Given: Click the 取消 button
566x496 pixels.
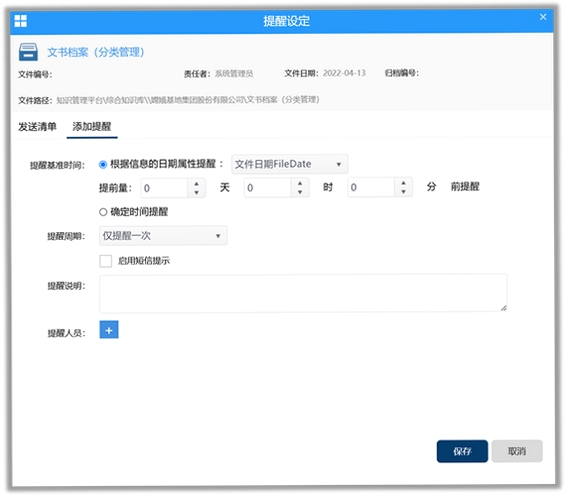Looking at the screenshot, I should [517, 451].
